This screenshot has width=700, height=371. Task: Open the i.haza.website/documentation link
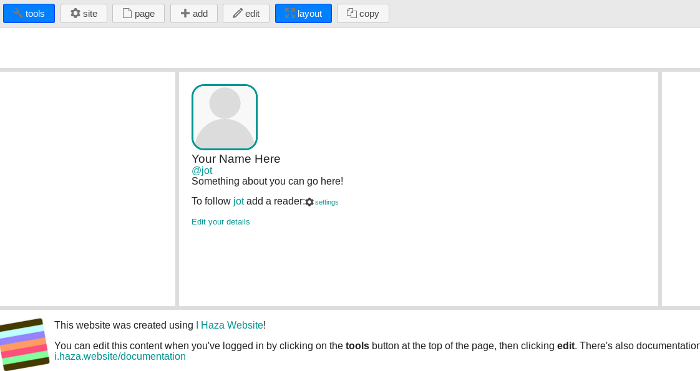tap(120, 357)
